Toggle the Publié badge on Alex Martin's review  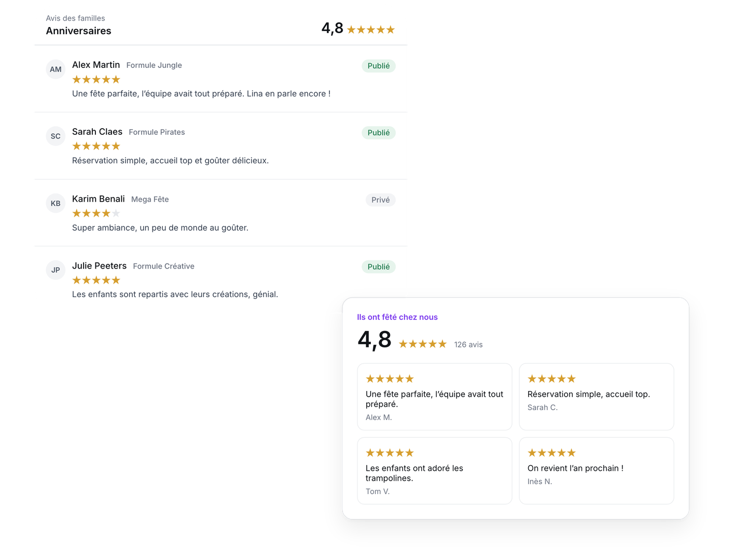point(379,66)
